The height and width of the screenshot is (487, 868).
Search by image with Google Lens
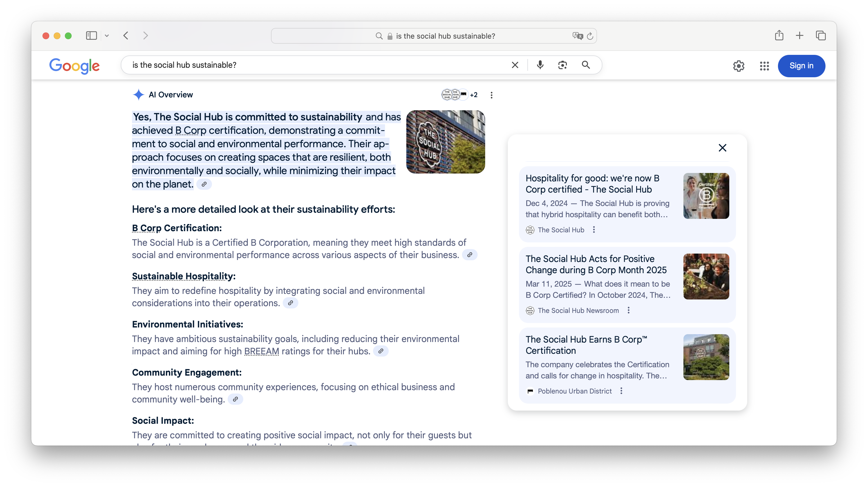(x=562, y=65)
